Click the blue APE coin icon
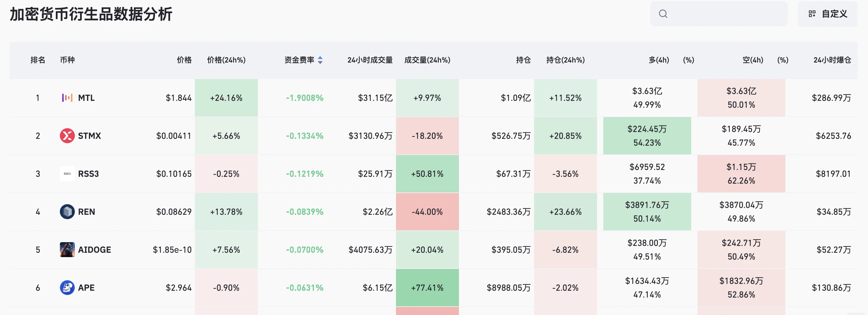Viewport: 868px width, 315px height. (x=67, y=288)
